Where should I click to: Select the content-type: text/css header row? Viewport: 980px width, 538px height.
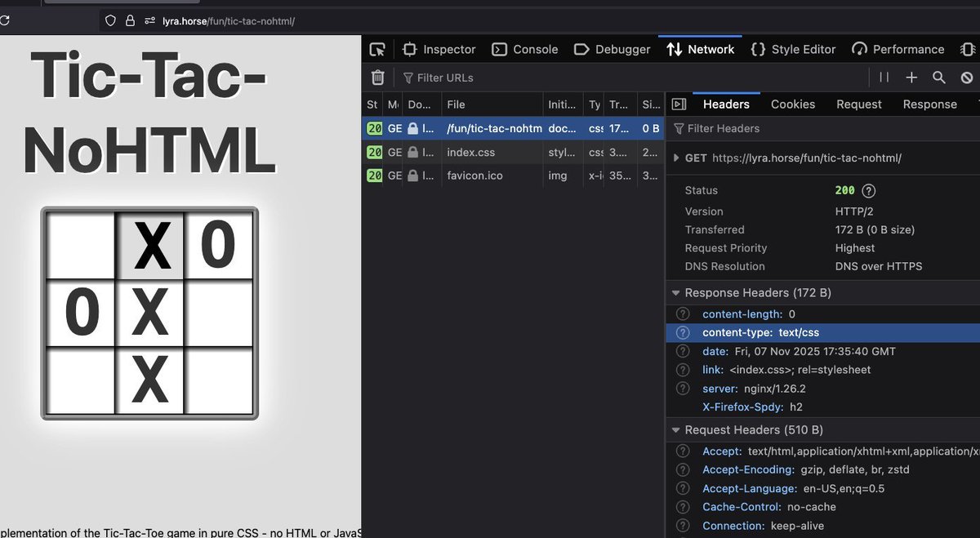[x=823, y=333]
